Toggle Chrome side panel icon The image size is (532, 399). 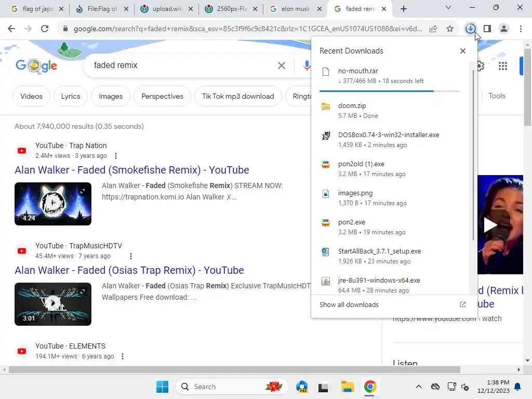coord(487,29)
